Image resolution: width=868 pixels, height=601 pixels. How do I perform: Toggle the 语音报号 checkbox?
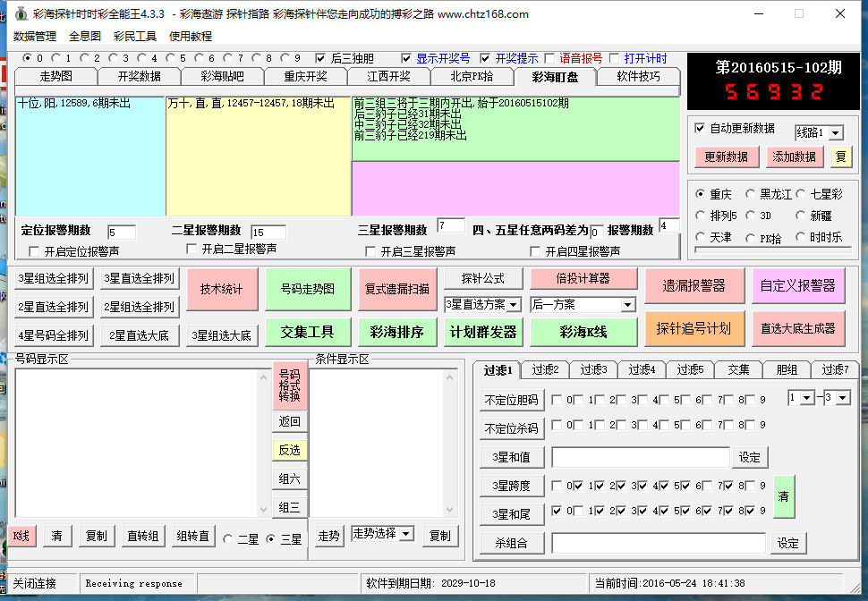pos(551,59)
